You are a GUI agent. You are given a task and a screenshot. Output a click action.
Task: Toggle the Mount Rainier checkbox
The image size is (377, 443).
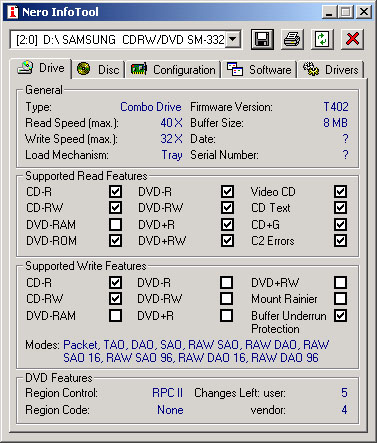340,298
